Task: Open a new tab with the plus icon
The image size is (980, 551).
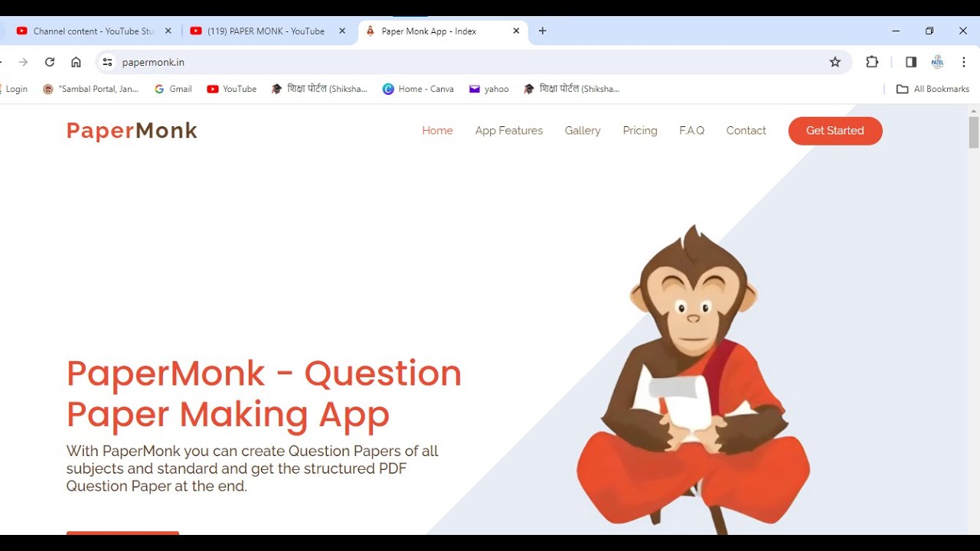Action: pos(542,31)
